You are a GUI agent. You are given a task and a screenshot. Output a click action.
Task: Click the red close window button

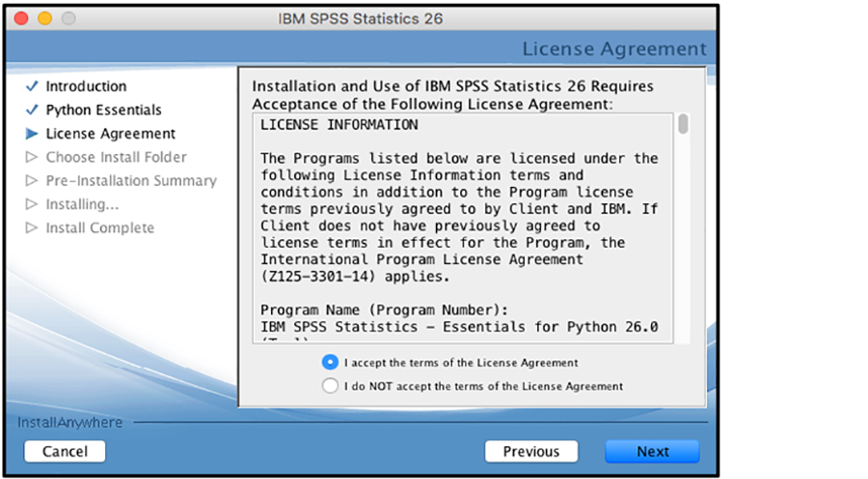click(x=21, y=18)
